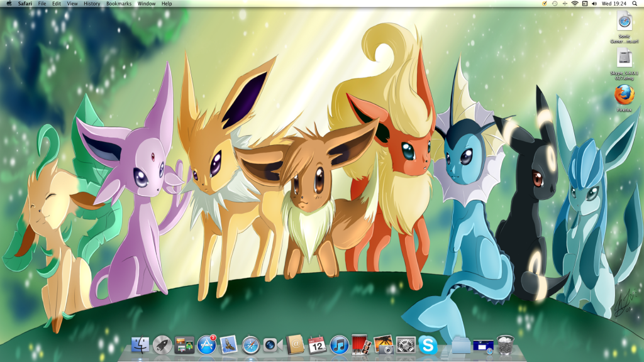
Task: Open the volume control in menu bar
Action: 594,4
